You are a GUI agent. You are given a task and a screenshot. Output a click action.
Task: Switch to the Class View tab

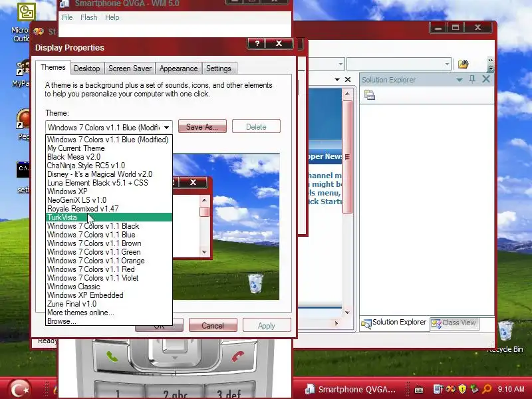[x=454, y=323]
